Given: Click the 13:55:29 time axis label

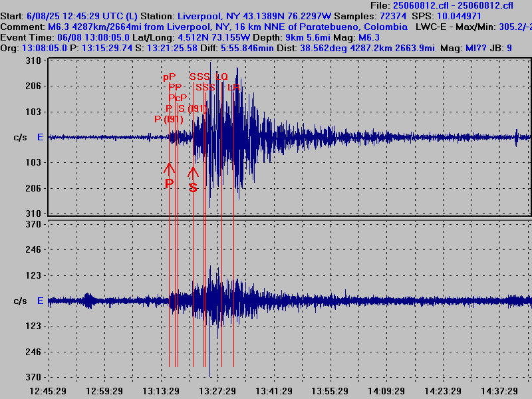Looking at the screenshot, I should click(x=330, y=391).
